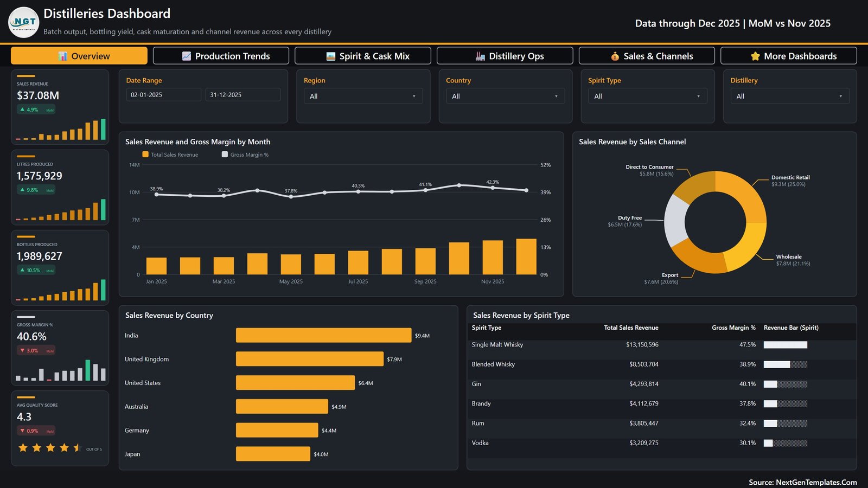
Task: Toggle the Gross Margin % legend swatch
Action: (x=225, y=155)
